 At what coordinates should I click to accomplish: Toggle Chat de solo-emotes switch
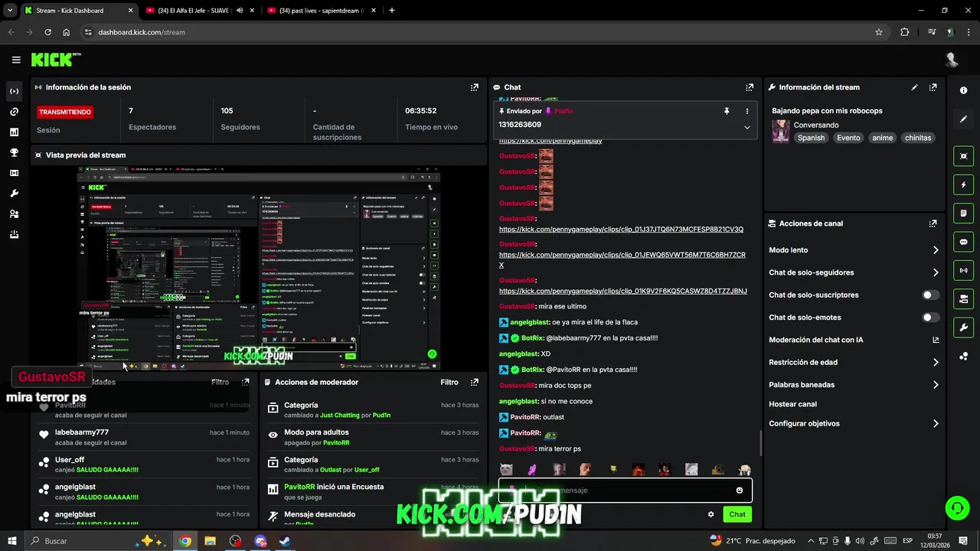931,318
